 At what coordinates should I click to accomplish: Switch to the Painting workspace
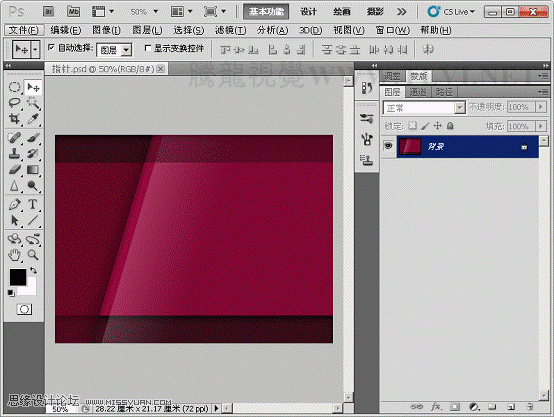click(x=342, y=12)
